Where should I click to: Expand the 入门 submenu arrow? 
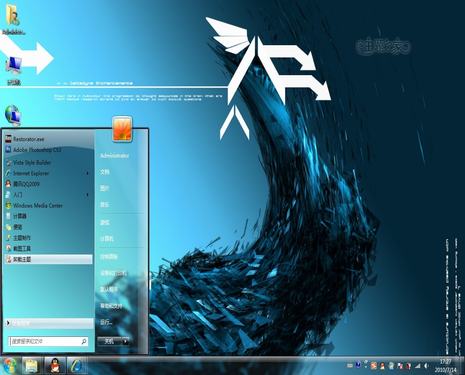88,195
